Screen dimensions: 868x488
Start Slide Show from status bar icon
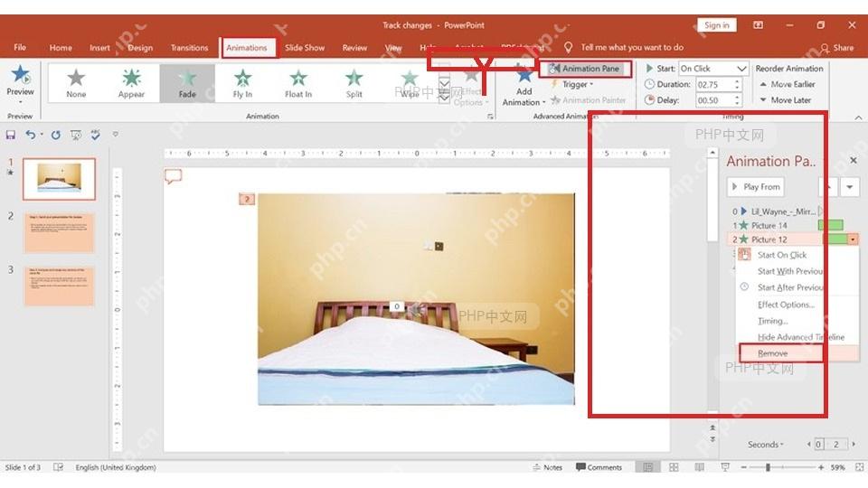tap(725, 467)
